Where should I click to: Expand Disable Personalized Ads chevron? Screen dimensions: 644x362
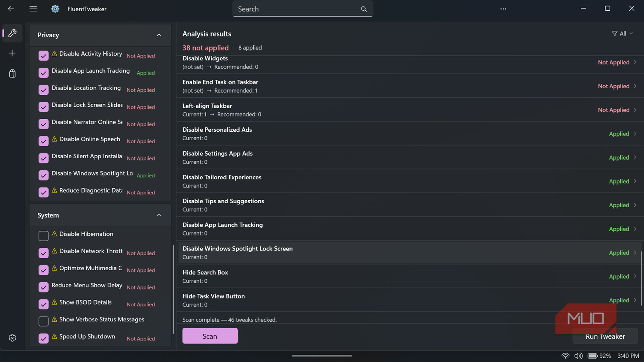coord(635,133)
